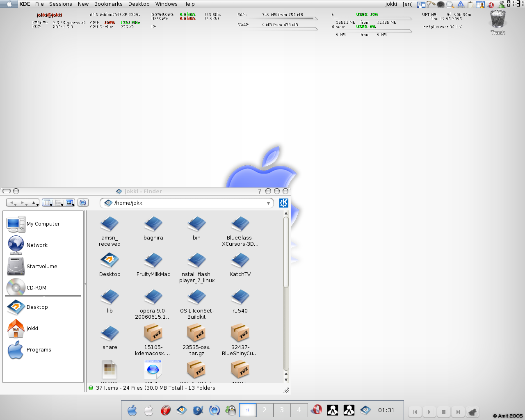Select the BlueGlass-XCursors-3D folder
This screenshot has width=525, height=420.
point(240,231)
